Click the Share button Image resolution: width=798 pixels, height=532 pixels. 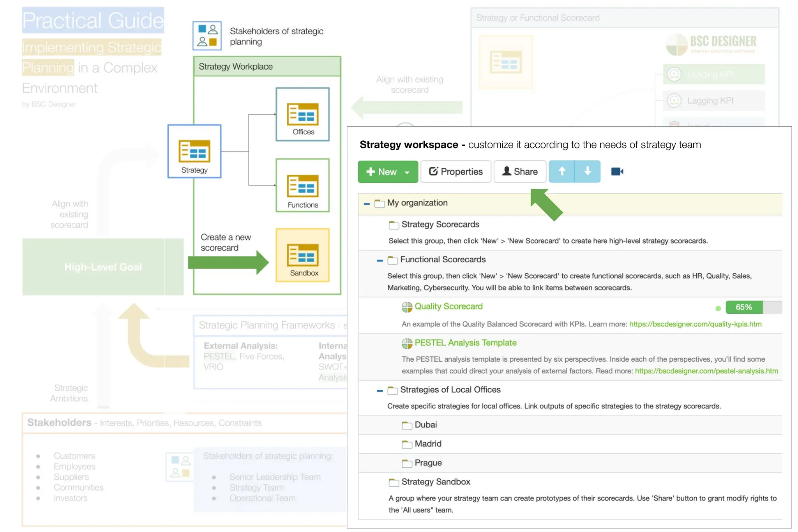tap(520, 171)
